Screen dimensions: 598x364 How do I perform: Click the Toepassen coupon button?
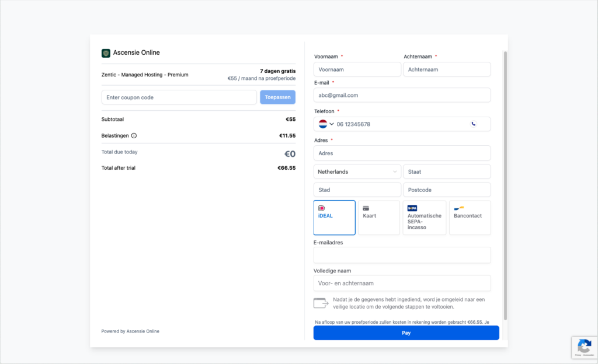(277, 97)
